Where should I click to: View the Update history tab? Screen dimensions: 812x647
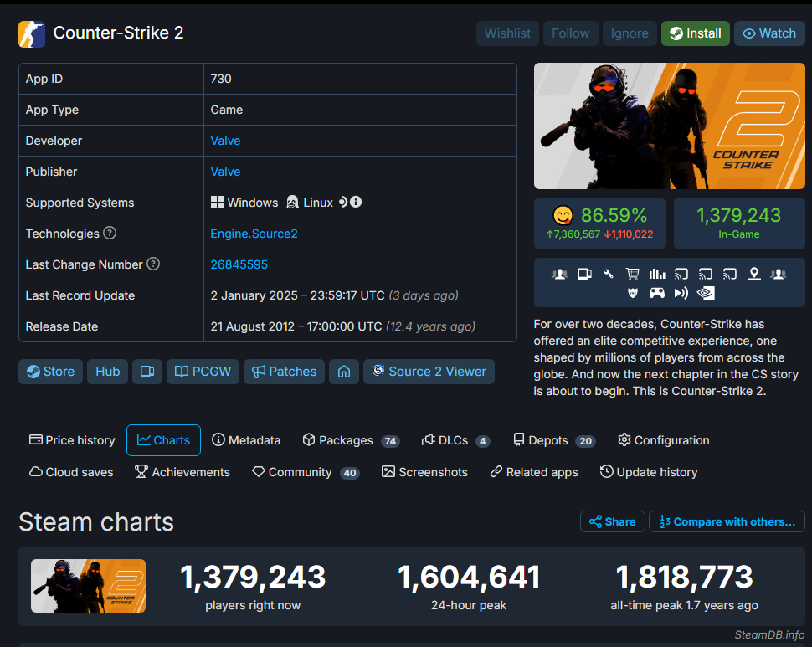click(649, 472)
